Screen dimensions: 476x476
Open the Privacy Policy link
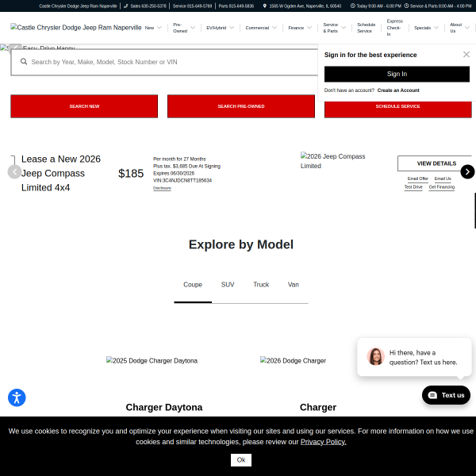(323, 442)
